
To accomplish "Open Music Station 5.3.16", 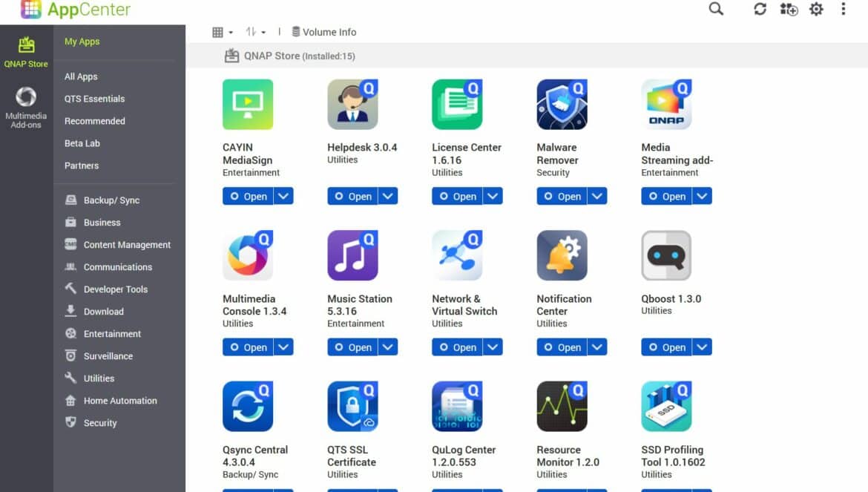I will tap(352, 347).
